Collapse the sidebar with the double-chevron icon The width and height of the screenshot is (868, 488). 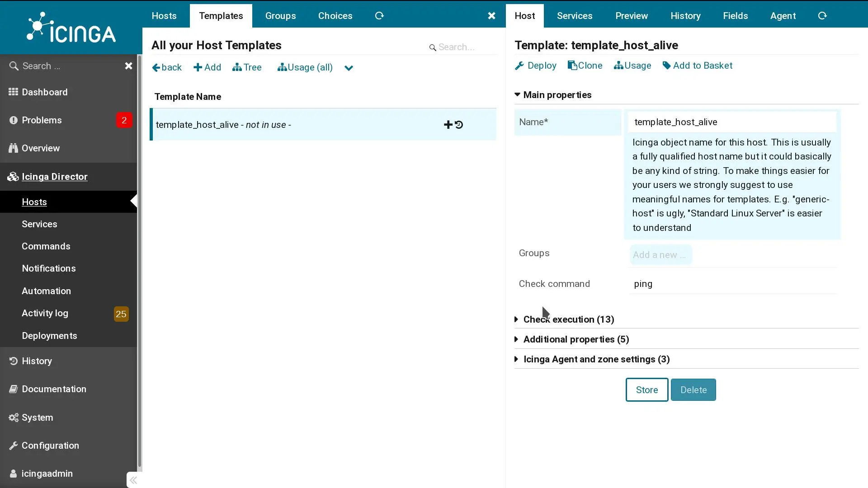pos(133,480)
